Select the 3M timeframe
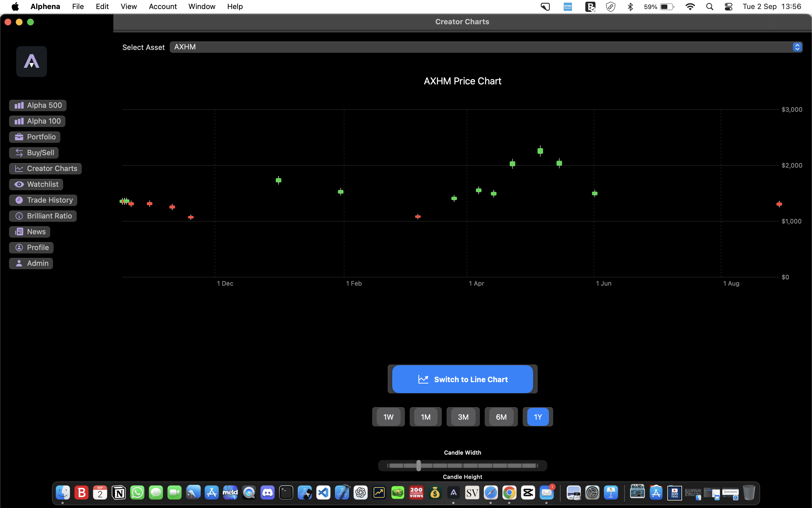This screenshot has height=508, width=812. click(463, 417)
